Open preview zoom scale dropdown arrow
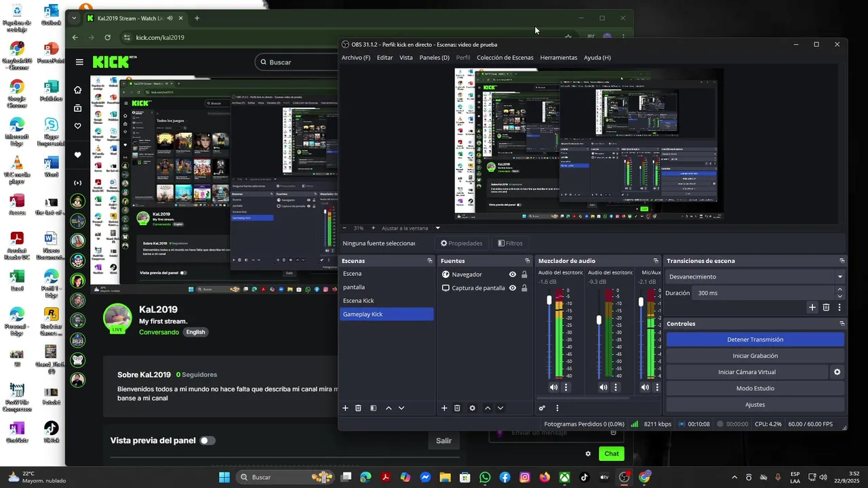 pos(437,228)
